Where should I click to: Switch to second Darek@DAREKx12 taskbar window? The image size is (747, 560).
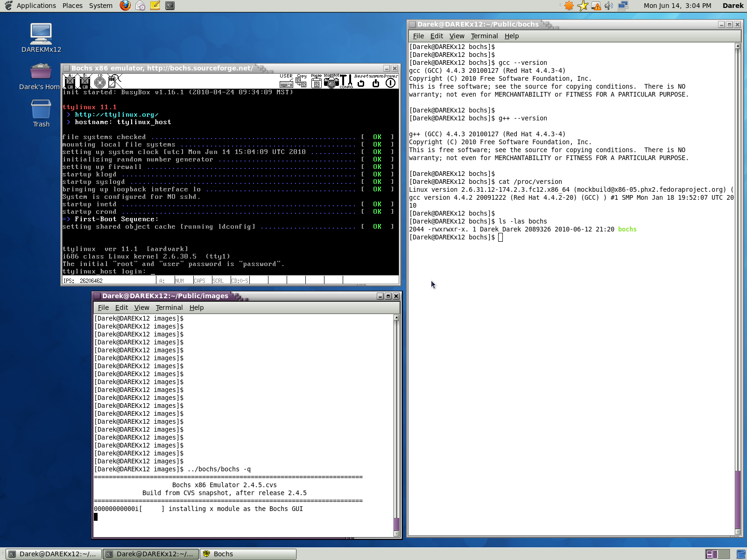click(x=150, y=554)
